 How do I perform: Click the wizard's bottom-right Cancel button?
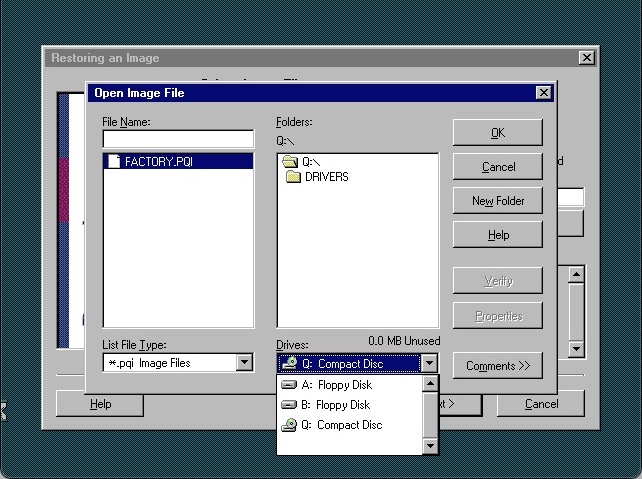pos(541,404)
